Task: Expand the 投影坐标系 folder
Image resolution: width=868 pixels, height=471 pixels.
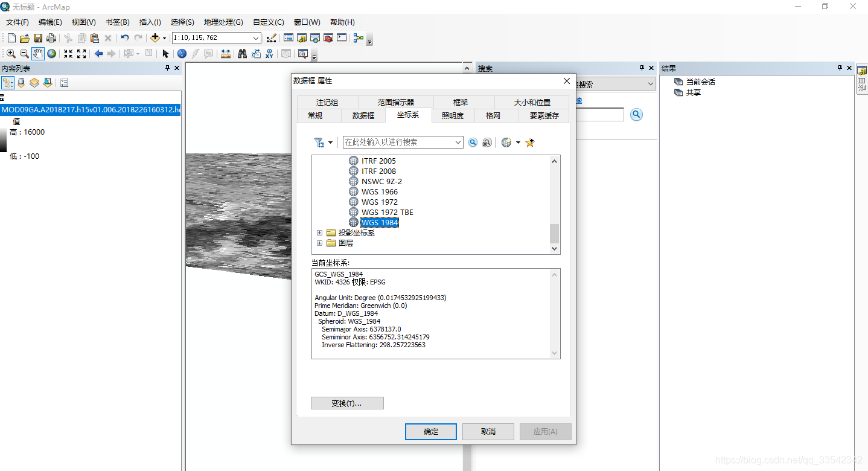Action: tap(320, 233)
